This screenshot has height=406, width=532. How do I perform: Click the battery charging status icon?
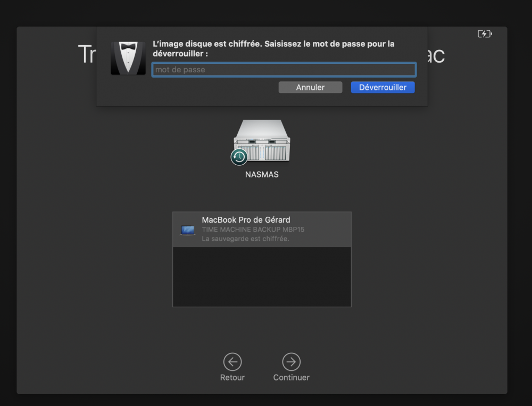tap(485, 34)
